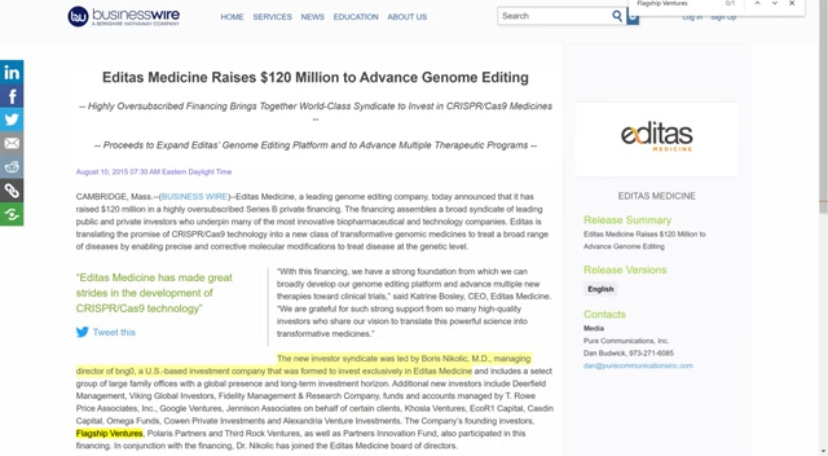Image resolution: width=828 pixels, height=456 pixels.
Task: Share article by email icon
Action: coord(12,144)
